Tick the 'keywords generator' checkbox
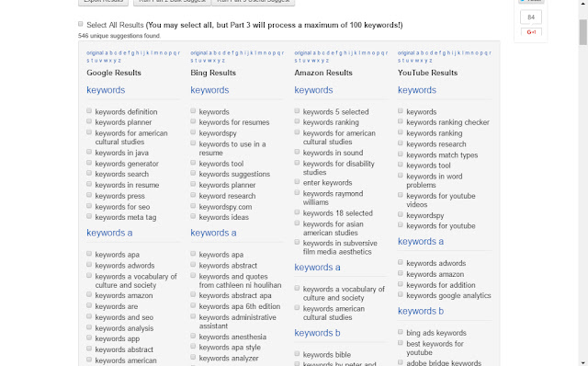Viewport: 588px width, 366px height. click(89, 163)
